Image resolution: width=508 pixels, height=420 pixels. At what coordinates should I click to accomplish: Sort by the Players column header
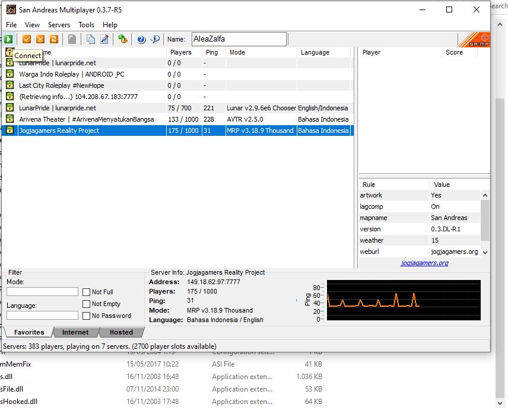click(x=184, y=52)
